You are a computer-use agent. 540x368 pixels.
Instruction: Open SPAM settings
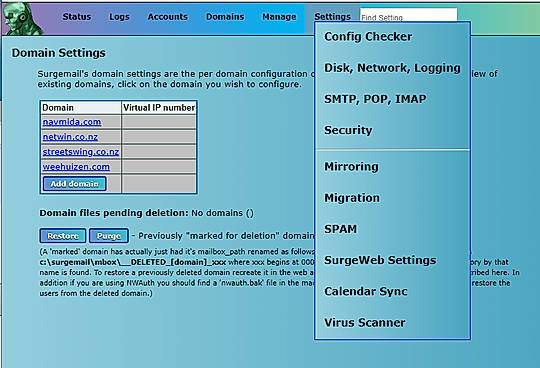coord(341,229)
